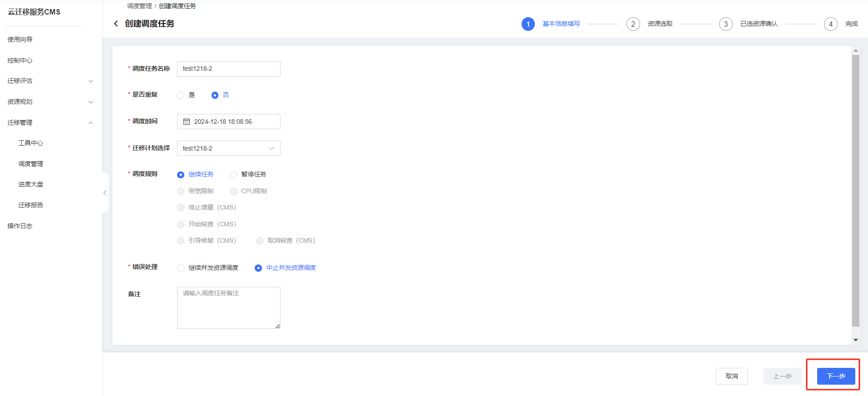Collapse the sidebar with the handle arrow
Screen dimensions: 868x396
tap(105, 193)
